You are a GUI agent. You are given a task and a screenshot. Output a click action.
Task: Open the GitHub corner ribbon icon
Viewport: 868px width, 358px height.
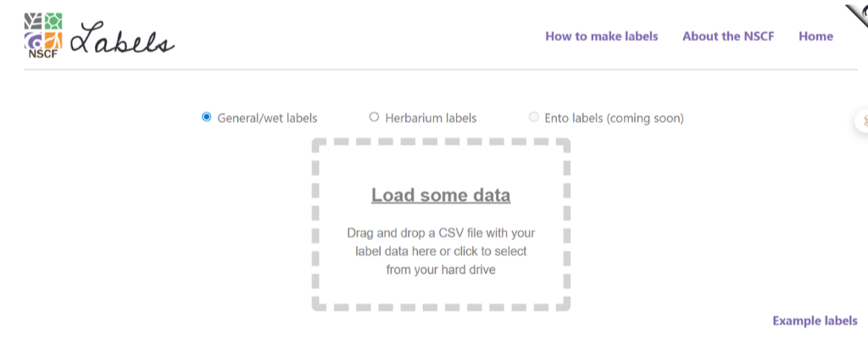tap(858, 14)
